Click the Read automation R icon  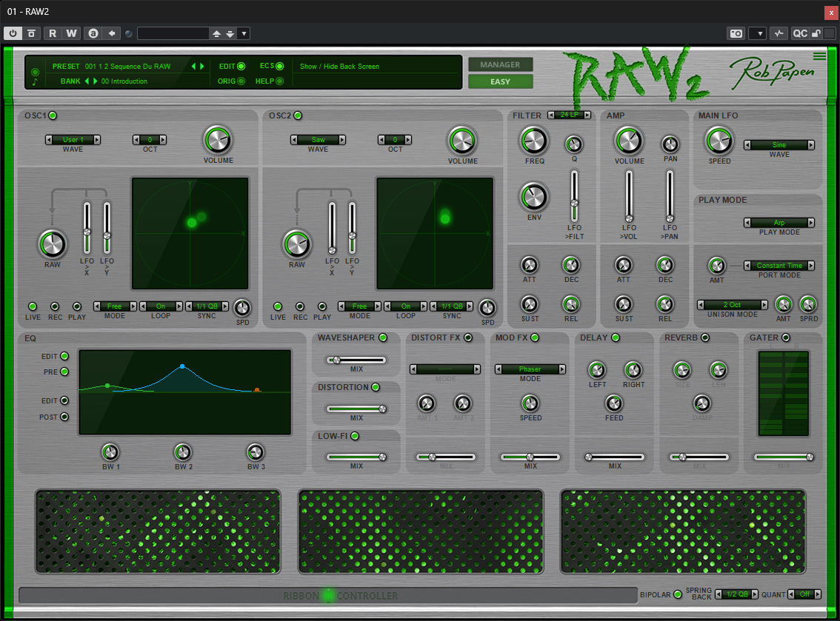(53, 33)
